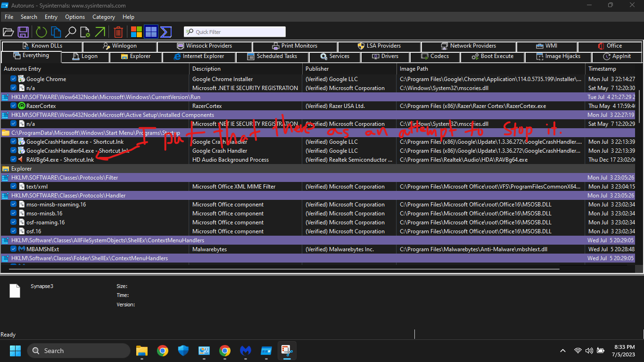Open Find with the magnifier icon
644x362 pixels.
point(71,32)
